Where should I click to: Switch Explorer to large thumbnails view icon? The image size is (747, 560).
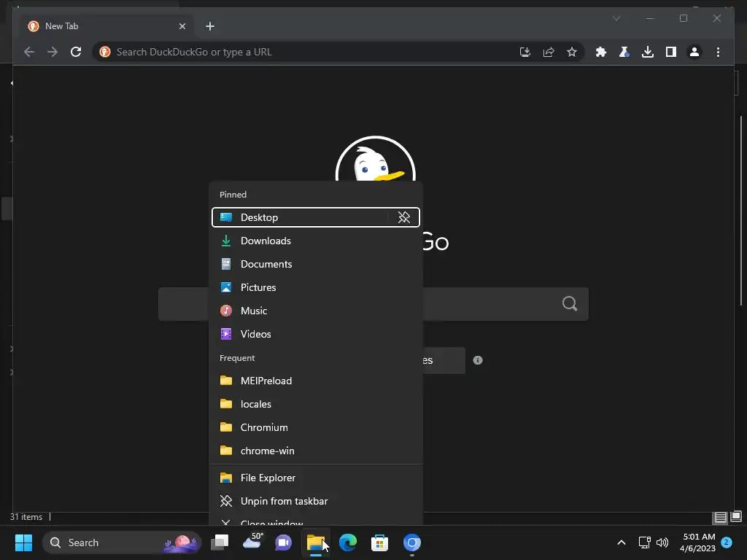point(736,517)
